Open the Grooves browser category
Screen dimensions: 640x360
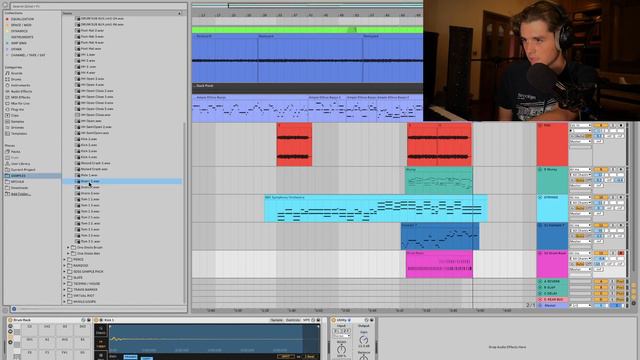pos(17,127)
